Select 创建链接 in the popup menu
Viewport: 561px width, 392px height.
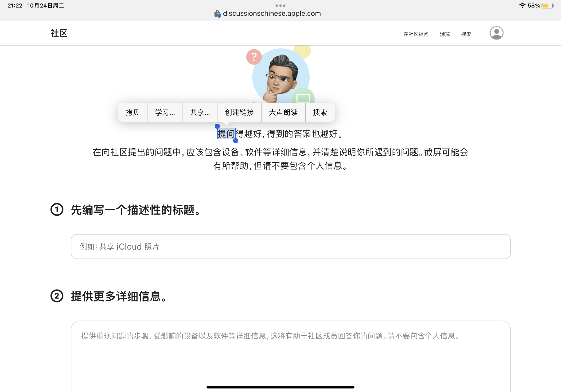(239, 112)
